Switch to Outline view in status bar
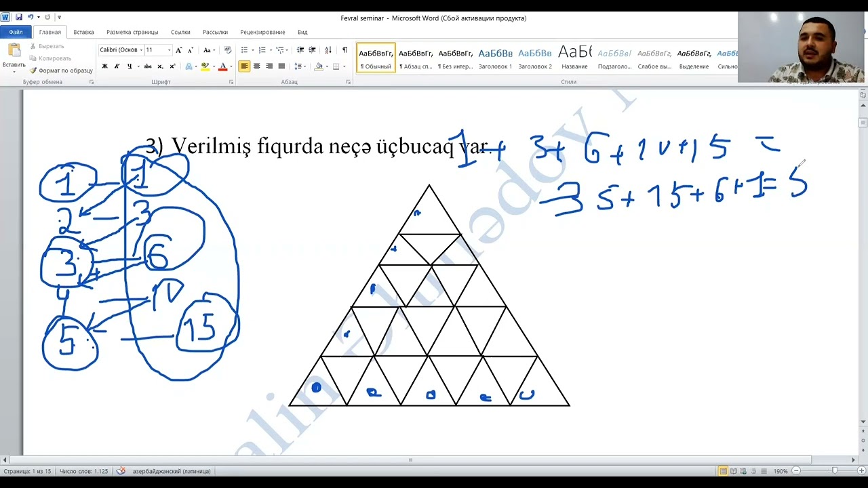This screenshot has height=488, width=868. pos(753,471)
